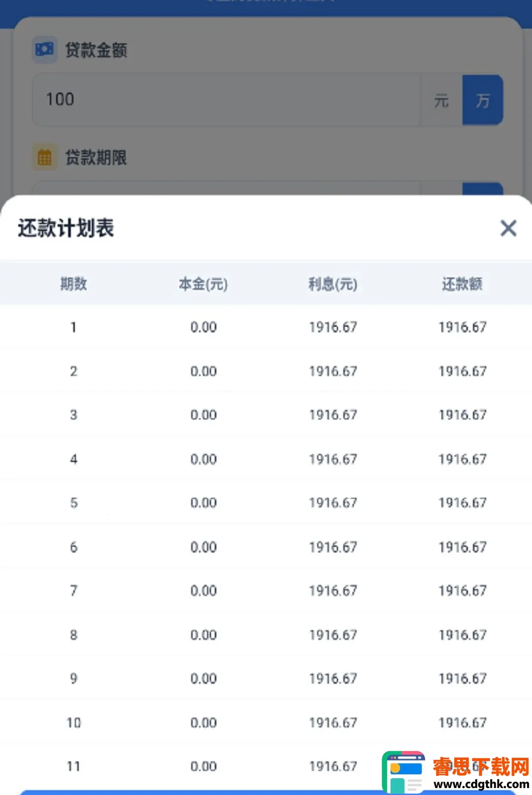Screen dimensions: 532x795
Task: Select period number 11 row
Action: (266, 766)
